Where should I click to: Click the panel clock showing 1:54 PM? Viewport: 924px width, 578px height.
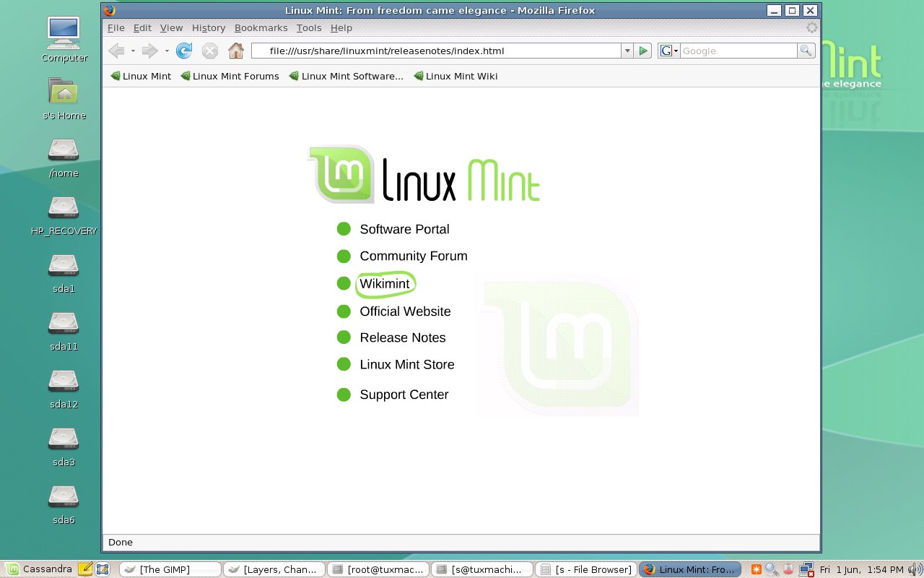[861, 569]
